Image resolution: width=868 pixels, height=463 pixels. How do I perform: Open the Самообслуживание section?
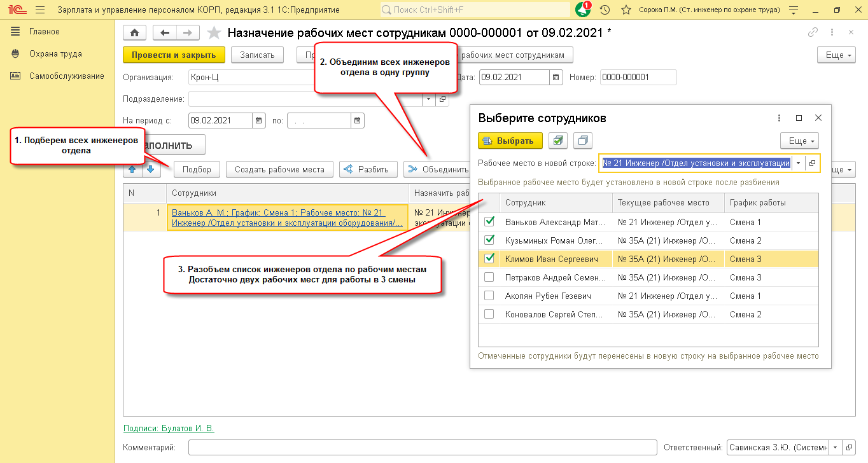(x=67, y=76)
